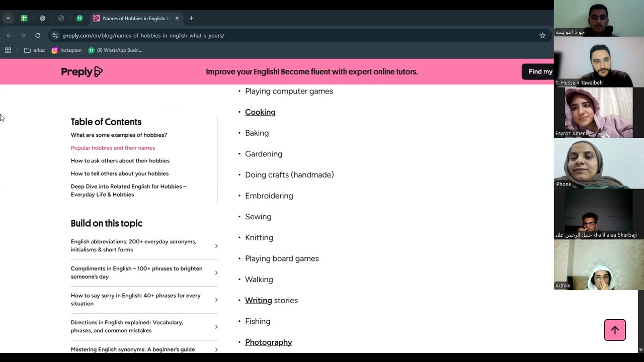Select Fayroz Amer video tile
The height and width of the screenshot is (362, 644).
(x=599, y=113)
